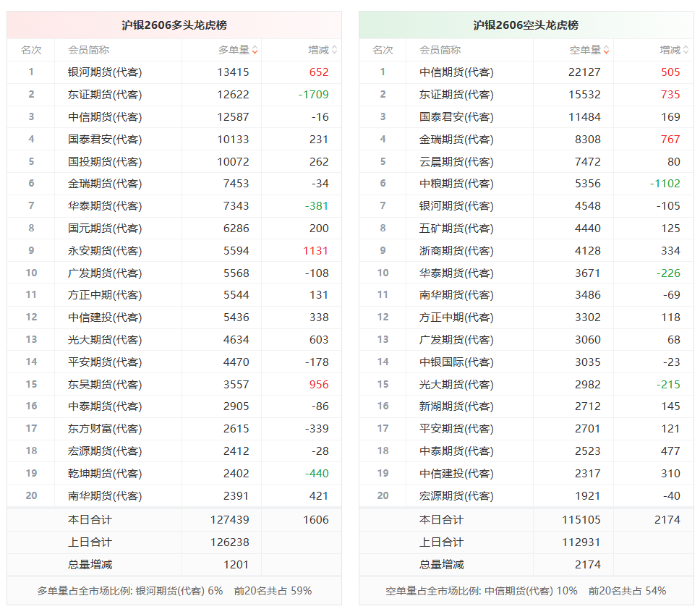The width and height of the screenshot is (700, 614).
Task: Select 浙商期货(代客) row name
Action: (x=457, y=250)
